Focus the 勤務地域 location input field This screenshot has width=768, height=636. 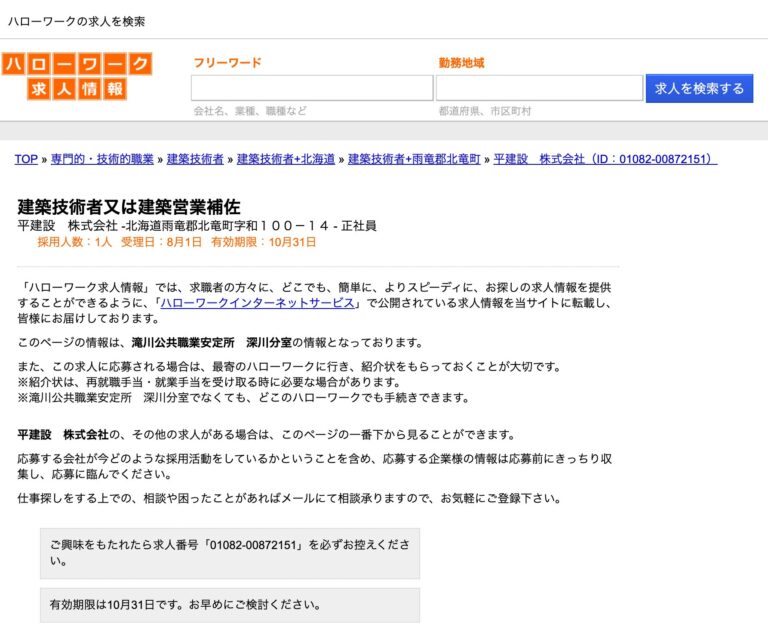tap(539, 88)
